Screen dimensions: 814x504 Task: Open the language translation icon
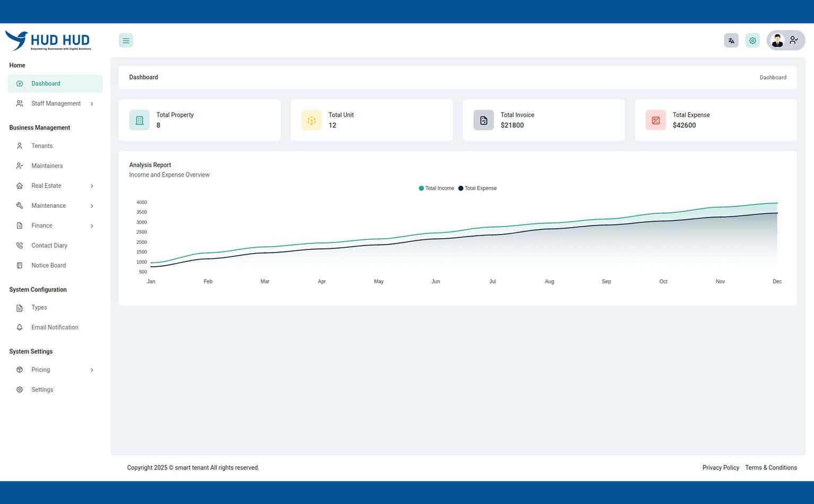(731, 40)
